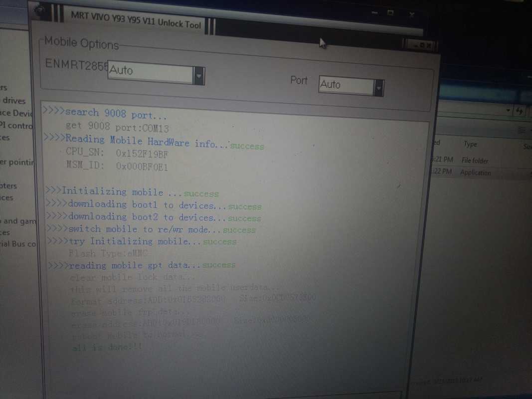Viewport: 532px width, 399px height.
Task: Click the view options icon in Explorer window
Action: click(522, 130)
